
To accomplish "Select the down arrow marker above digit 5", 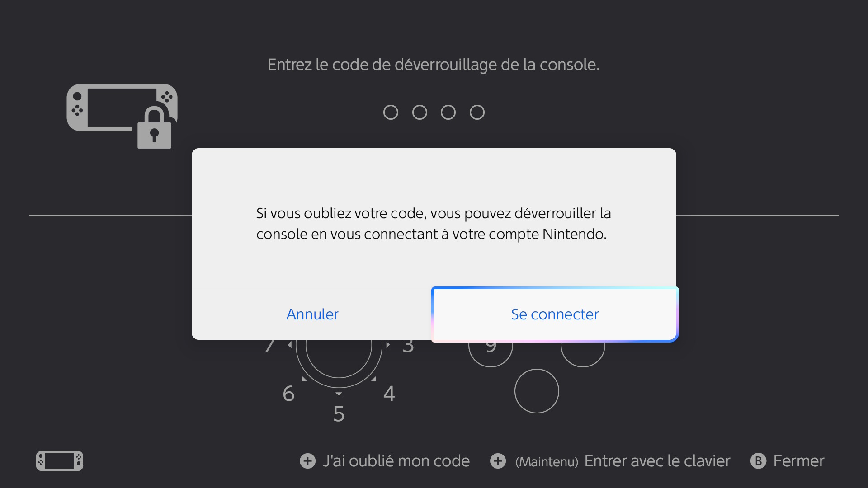I will 339,394.
